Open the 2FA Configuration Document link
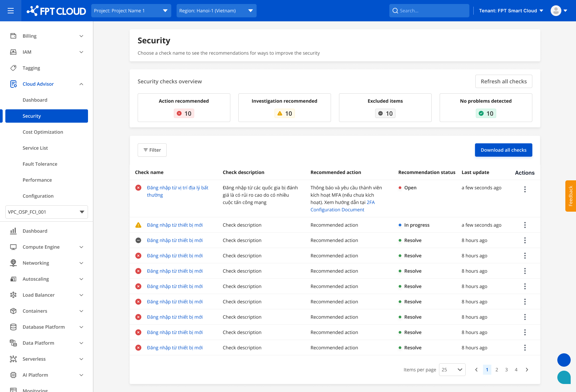Image resolution: width=576 pixels, height=392 pixels. point(343,206)
